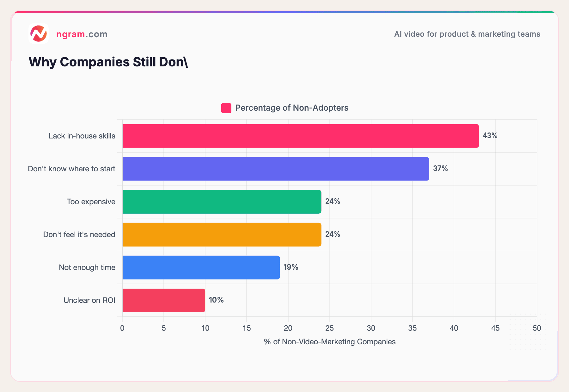Click the 'Lack in-house skills' axis label

pyautogui.click(x=82, y=136)
